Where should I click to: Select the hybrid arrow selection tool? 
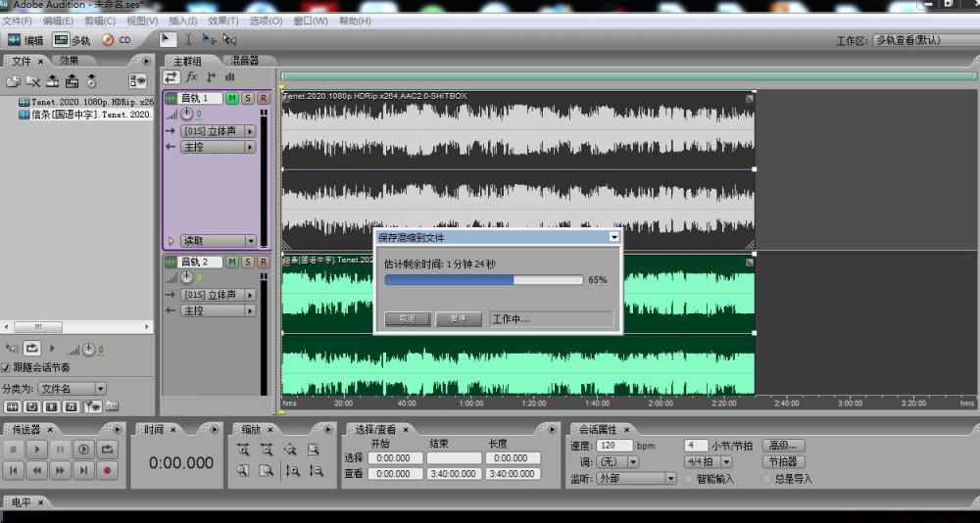(169, 39)
